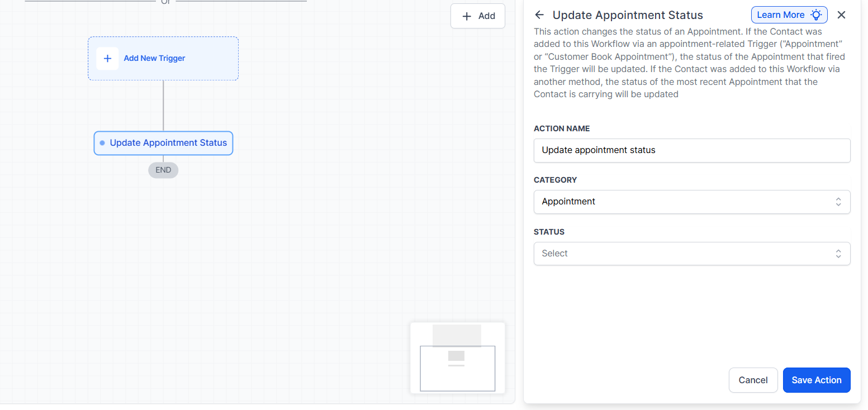Click the Add button's text label
Screen dimensions: 868x410
[487, 16]
